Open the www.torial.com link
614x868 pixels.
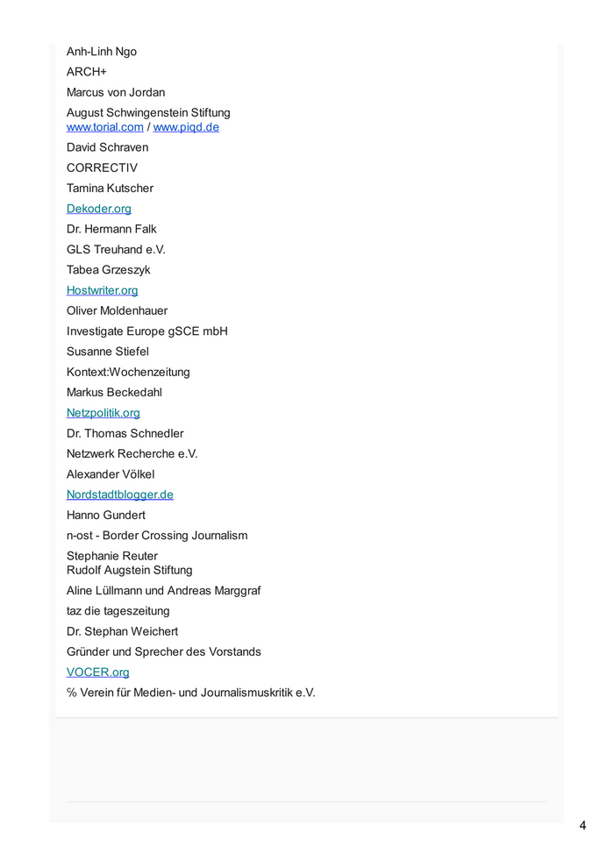point(104,127)
